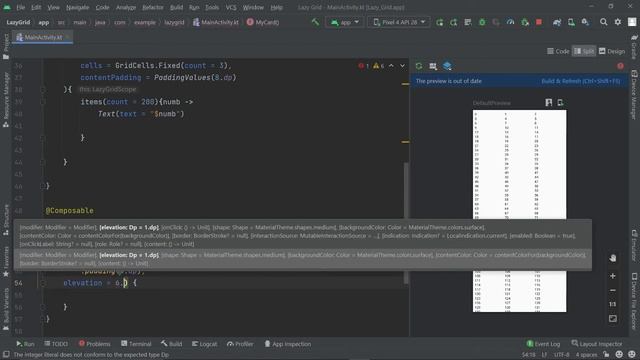Click the MyCard() breadcrumb item
The image size is (640, 360).
(262, 22)
